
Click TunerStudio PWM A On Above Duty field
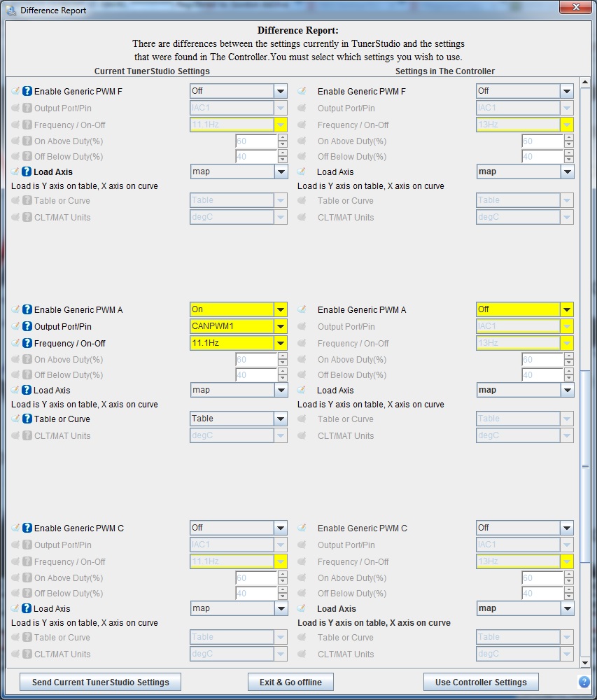click(257, 359)
